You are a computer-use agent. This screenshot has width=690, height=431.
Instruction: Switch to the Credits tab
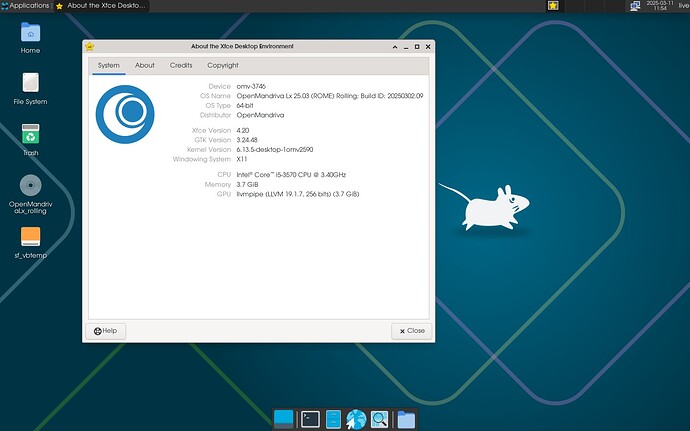tap(181, 65)
